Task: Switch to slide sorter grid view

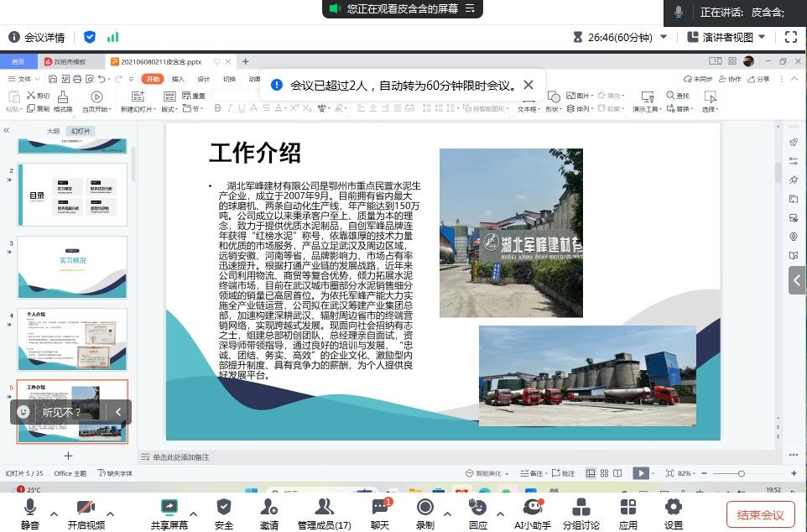Action: [x=604, y=473]
